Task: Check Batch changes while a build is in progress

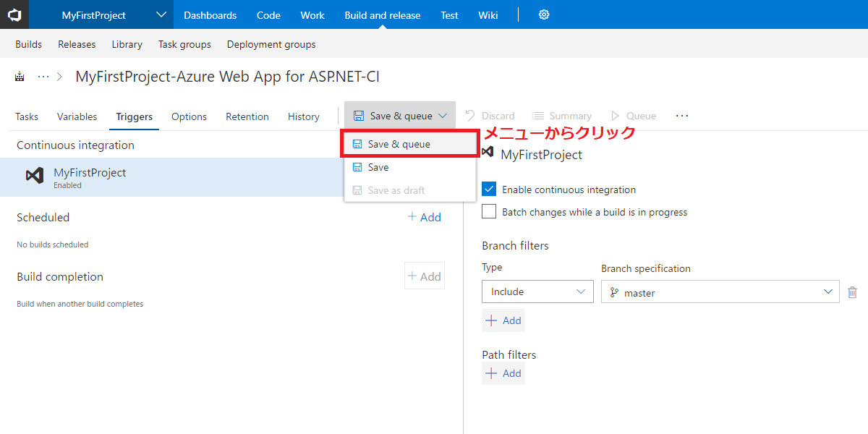Action: click(x=489, y=212)
